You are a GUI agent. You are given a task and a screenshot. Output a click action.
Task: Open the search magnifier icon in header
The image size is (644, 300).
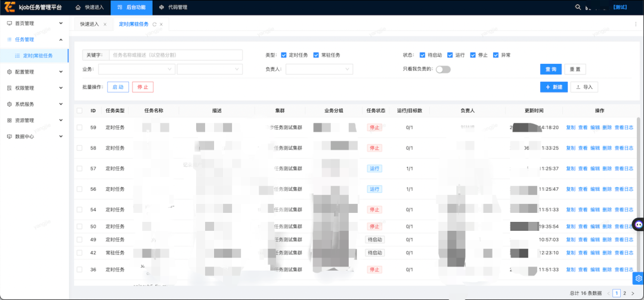pos(578,7)
